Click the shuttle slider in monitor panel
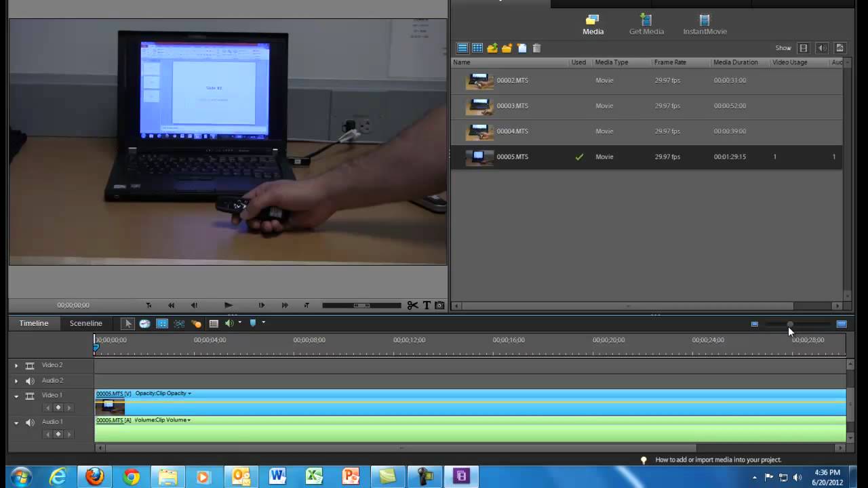 pos(361,306)
